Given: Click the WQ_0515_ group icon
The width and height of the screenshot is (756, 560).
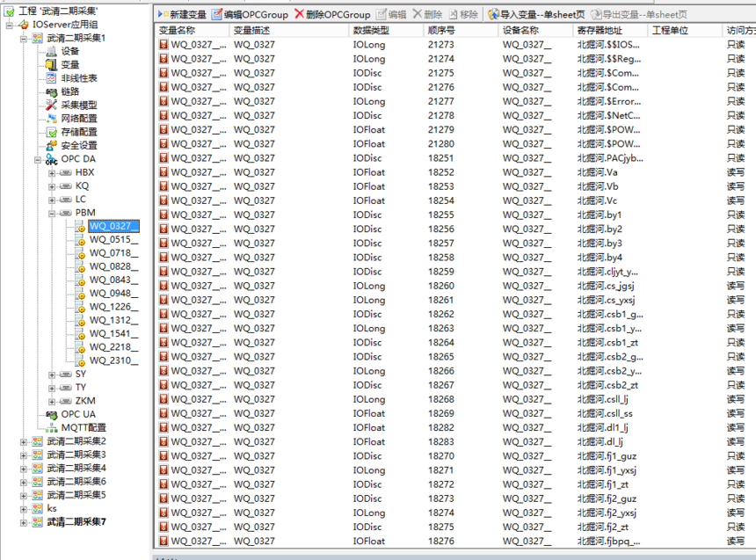Looking at the screenshot, I should coord(80,240).
